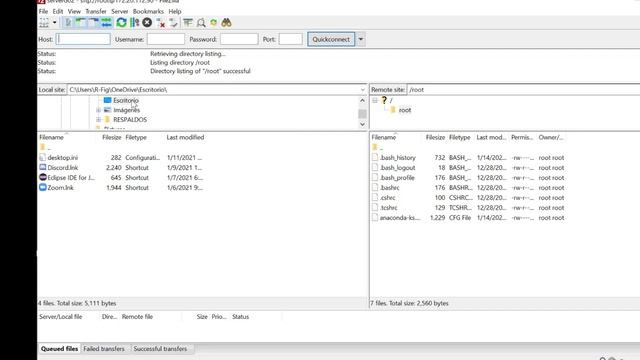Image resolution: width=640 pixels, height=360 pixels.
Task: Click local tree scrollbar down arrow
Action: click(x=362, y=124)
